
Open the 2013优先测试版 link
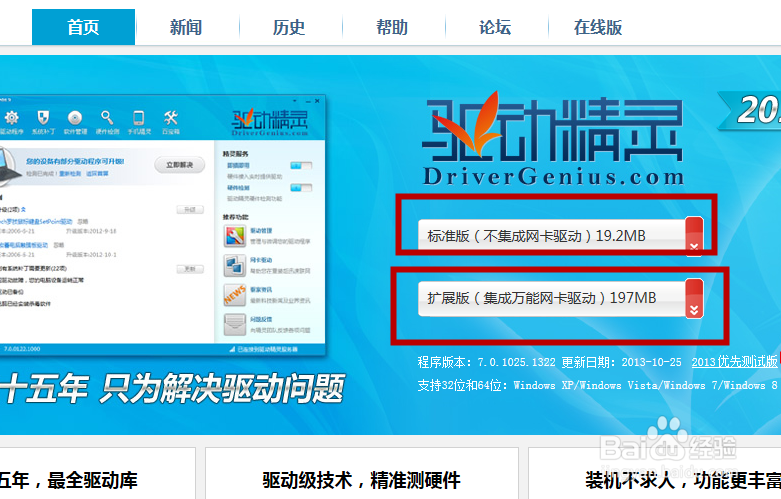(734, 362)
